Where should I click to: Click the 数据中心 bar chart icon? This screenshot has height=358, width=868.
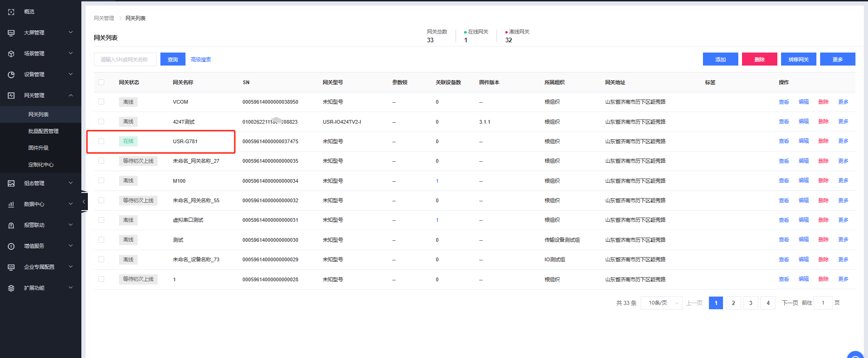click(11, 204)
